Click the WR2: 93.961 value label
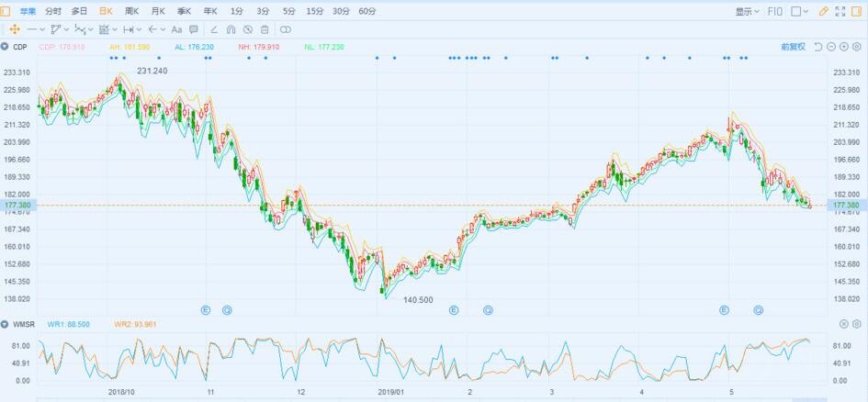 (135, 324)
